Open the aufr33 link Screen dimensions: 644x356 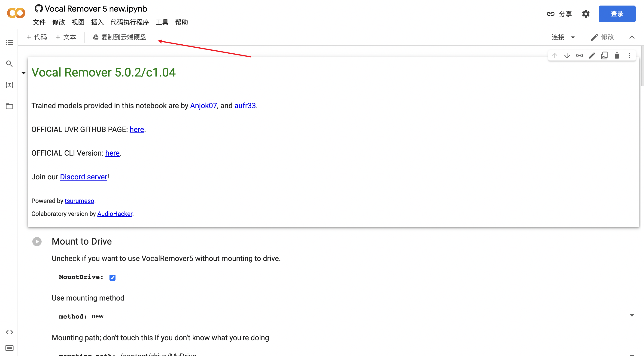(245, 106)
